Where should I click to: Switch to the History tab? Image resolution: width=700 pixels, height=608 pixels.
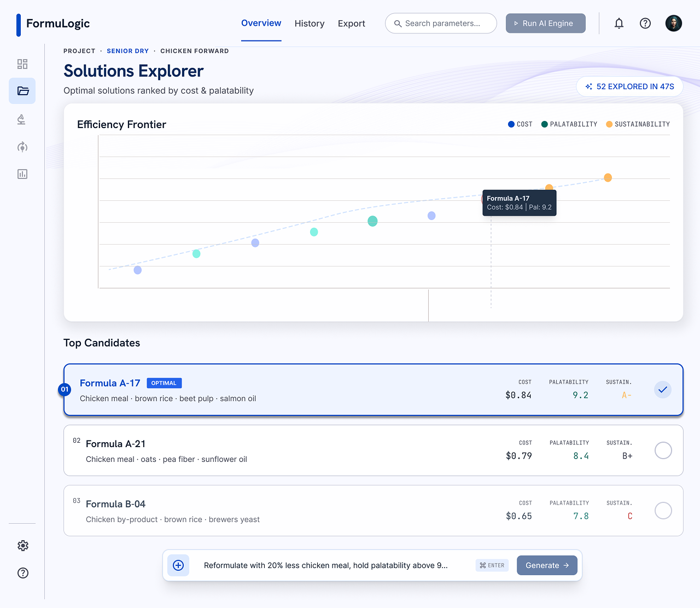[x=310, y=24]
